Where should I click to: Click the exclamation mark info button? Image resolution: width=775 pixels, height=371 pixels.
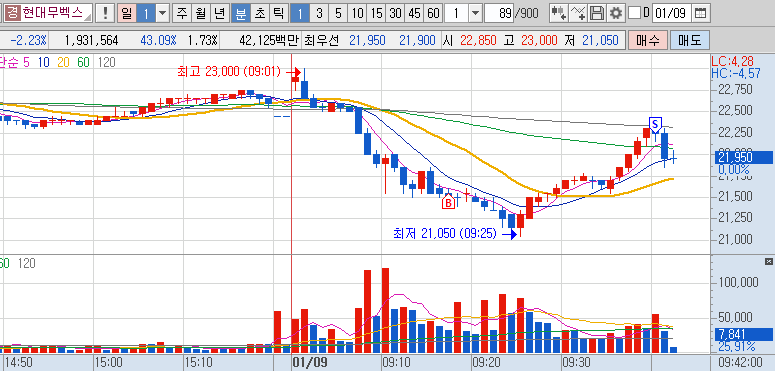pos(105,13)
